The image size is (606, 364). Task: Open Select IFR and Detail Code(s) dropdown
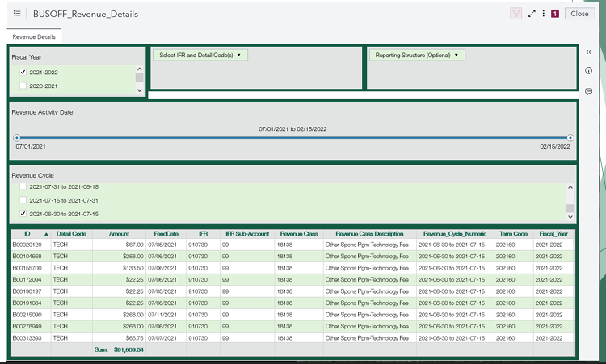[200, 55]
